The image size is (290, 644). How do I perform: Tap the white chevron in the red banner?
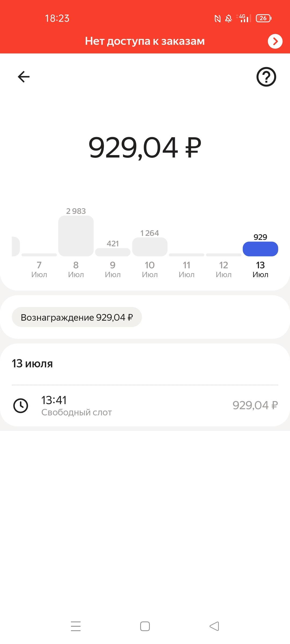click(275, 41)
